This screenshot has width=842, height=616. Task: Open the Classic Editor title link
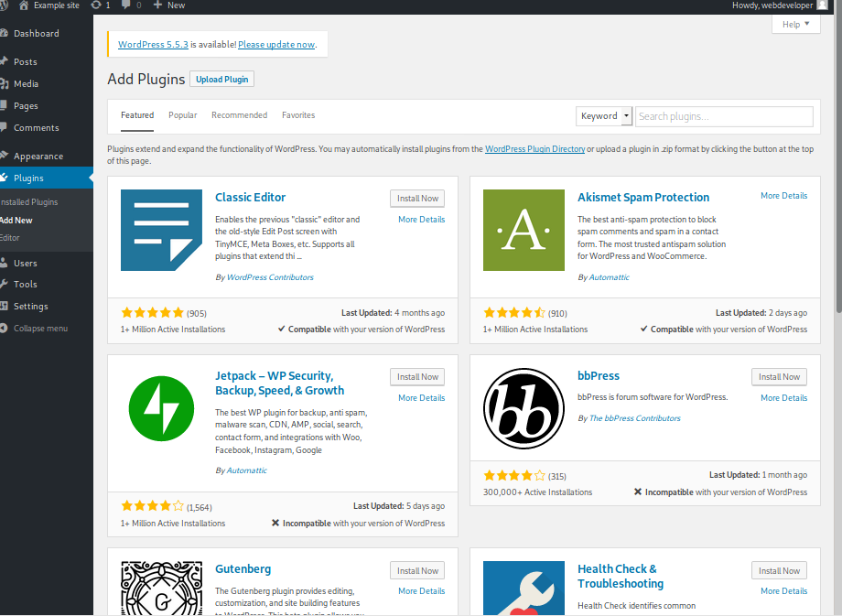coord(250,197)
